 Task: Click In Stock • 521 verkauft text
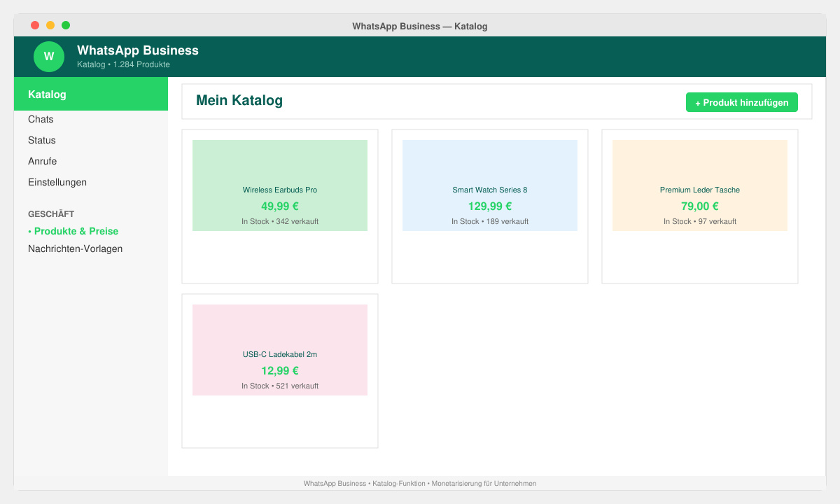point(280,386)
